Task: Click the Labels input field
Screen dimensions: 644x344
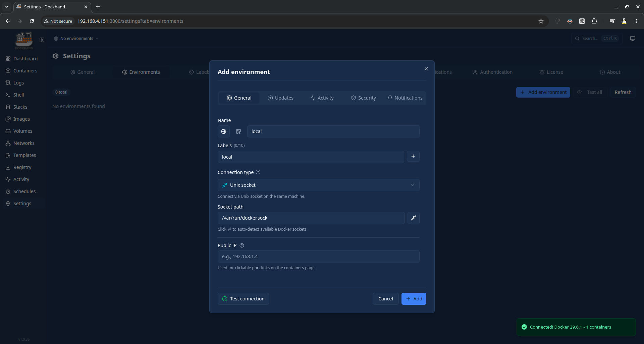Action: [311, 157]
